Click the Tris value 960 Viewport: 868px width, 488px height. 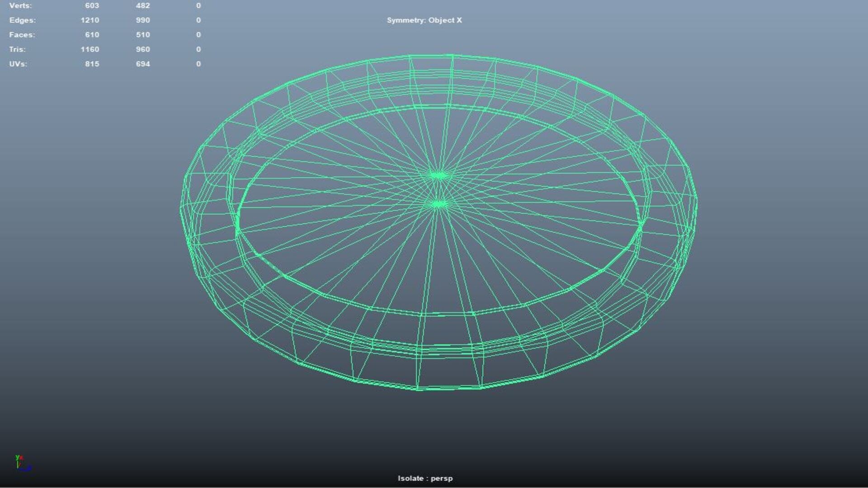pyautogui.click(x=143, y=49)
